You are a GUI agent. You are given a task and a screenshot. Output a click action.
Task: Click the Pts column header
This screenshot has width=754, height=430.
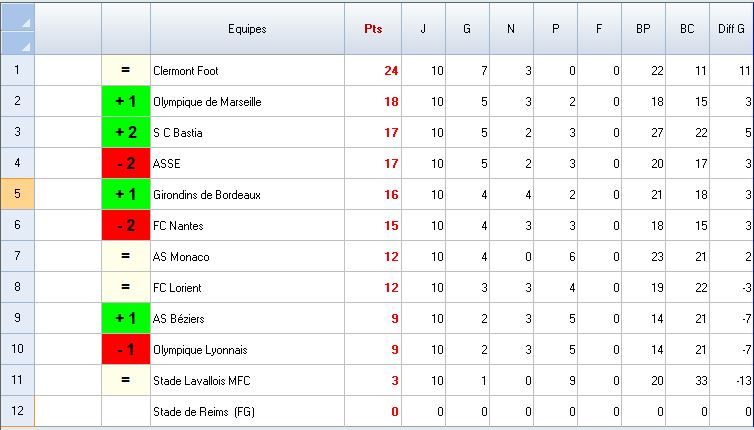(372, 30)
